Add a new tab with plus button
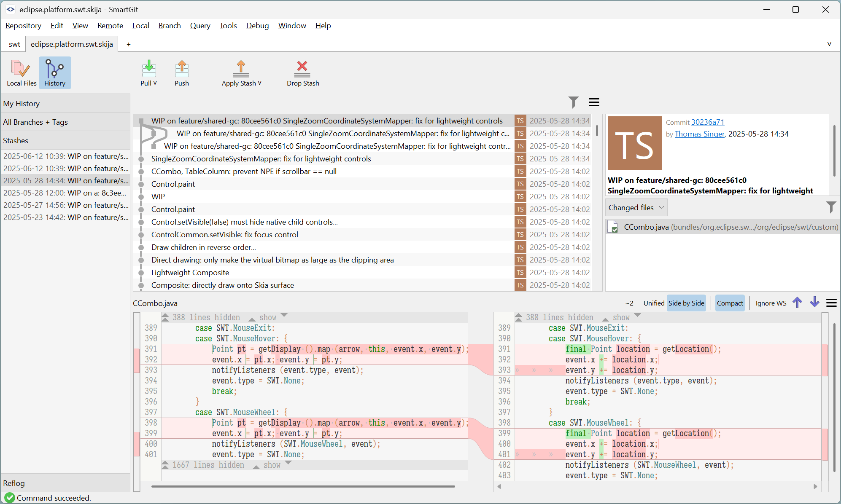The width and height of the screenshot is (841, 504). point(129,44)
